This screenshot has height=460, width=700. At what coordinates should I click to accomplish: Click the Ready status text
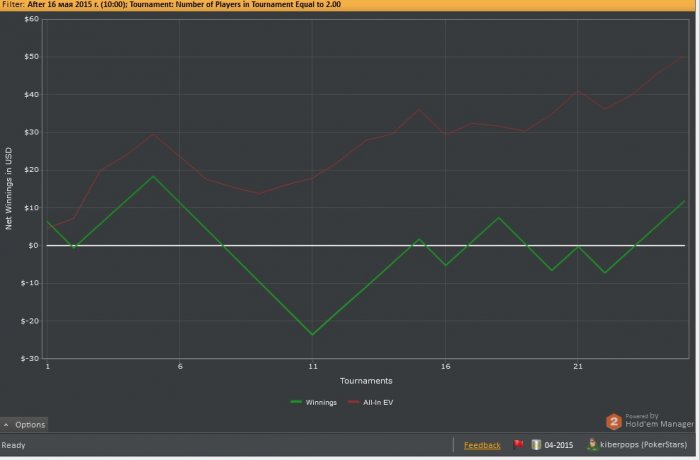click(x=13, y=445)
